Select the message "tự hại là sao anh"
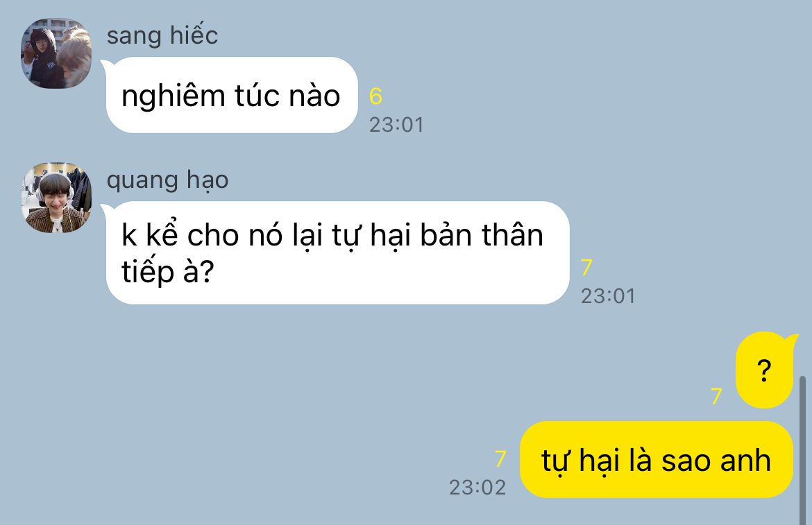 pos(656,459)
